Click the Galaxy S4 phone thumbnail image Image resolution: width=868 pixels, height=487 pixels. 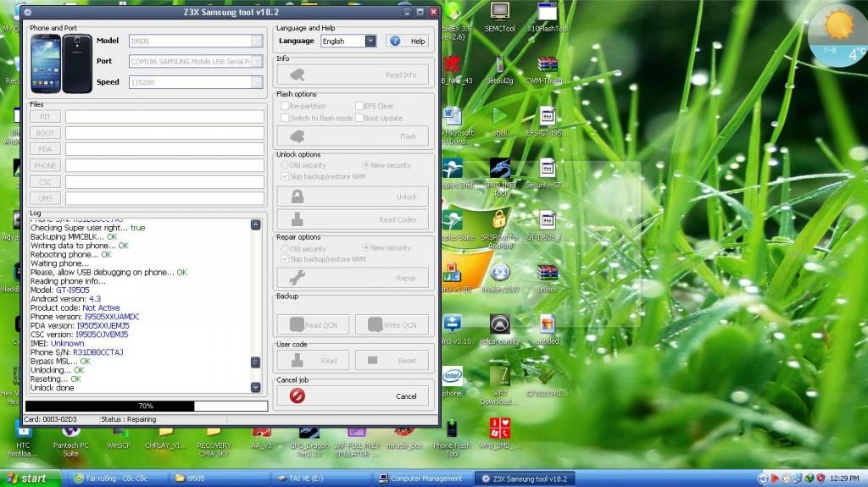[61, 64]
